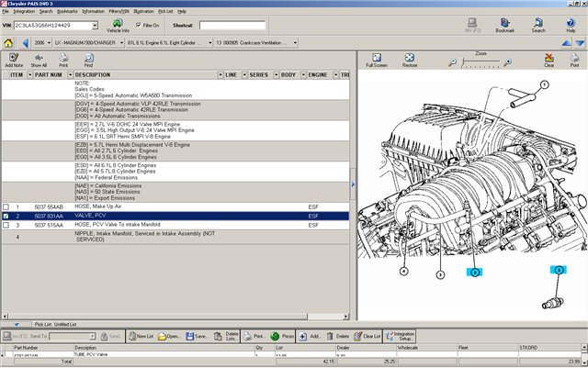The image size is (588, 368).
Task: Open the Search tool in top toolbar
Action: tap(538, 25)
